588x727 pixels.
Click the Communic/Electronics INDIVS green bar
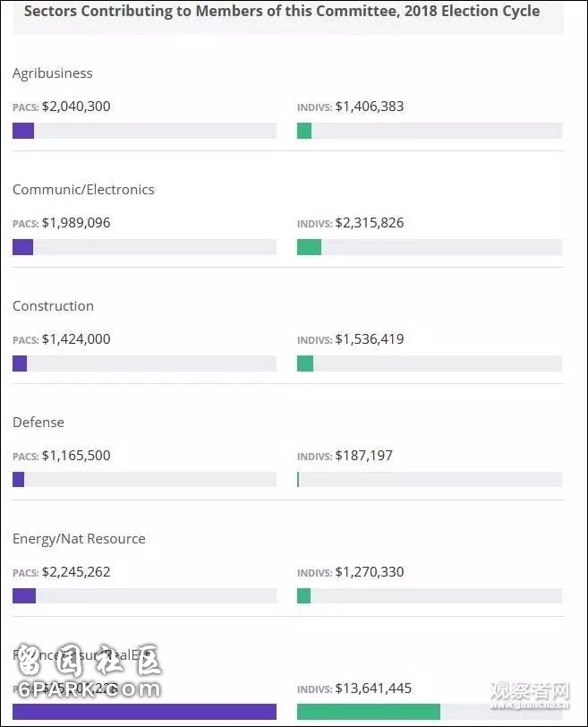[309, 247]
